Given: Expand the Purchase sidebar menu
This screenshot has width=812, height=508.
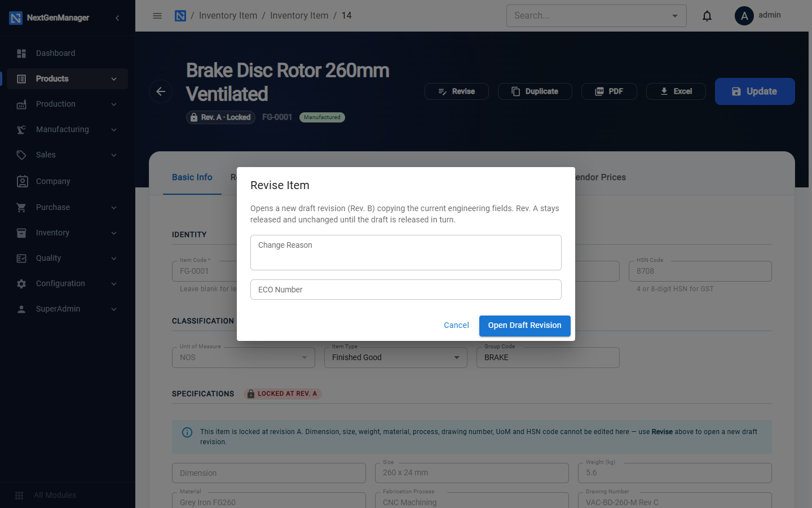Looking at the screenshot, I should 68,207.
